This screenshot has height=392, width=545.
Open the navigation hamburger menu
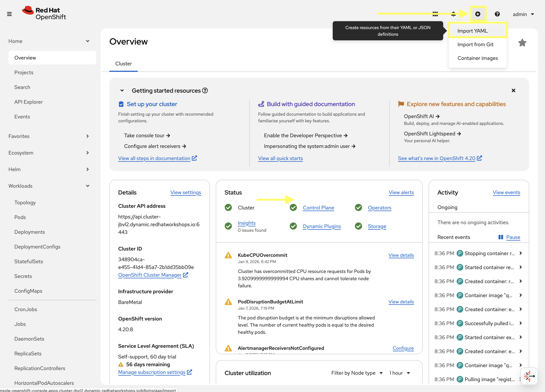coord(9,14)
